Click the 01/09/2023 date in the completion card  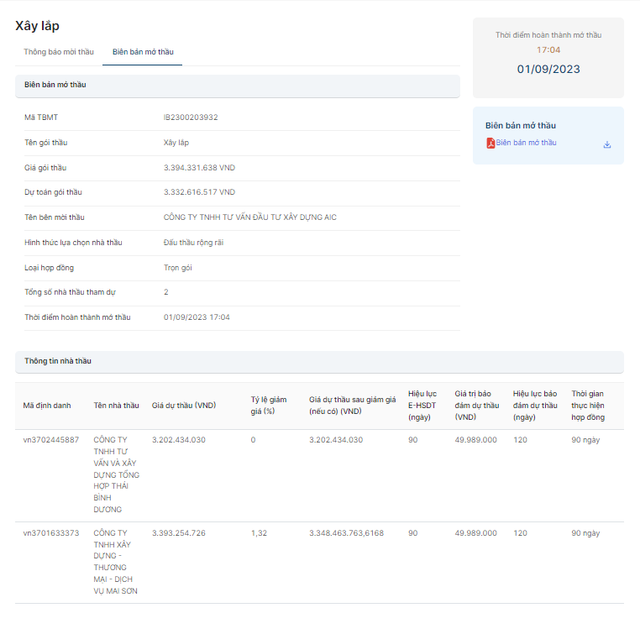click(x=548, y=69)
